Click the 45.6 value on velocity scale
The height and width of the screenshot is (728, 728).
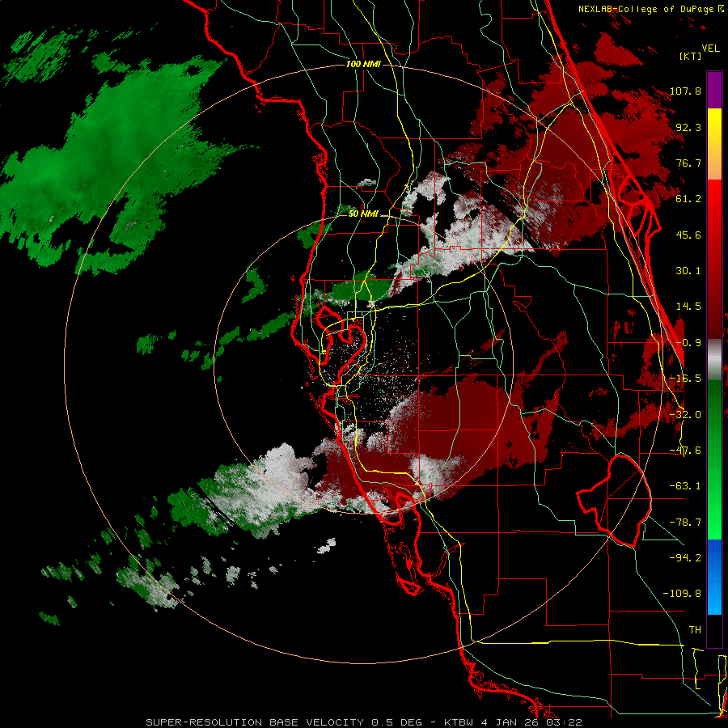tap(688, 235)
